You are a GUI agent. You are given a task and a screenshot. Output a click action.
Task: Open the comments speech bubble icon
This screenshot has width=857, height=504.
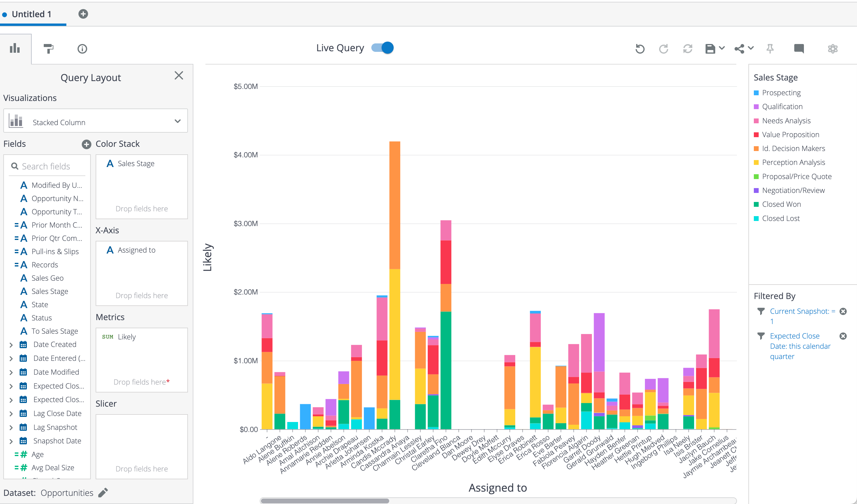click(x=799, y=49)
